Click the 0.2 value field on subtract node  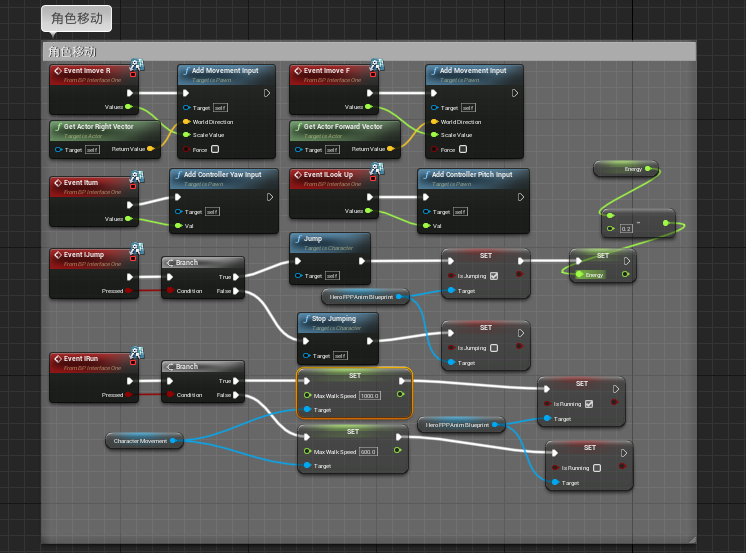tap(626, 229)
